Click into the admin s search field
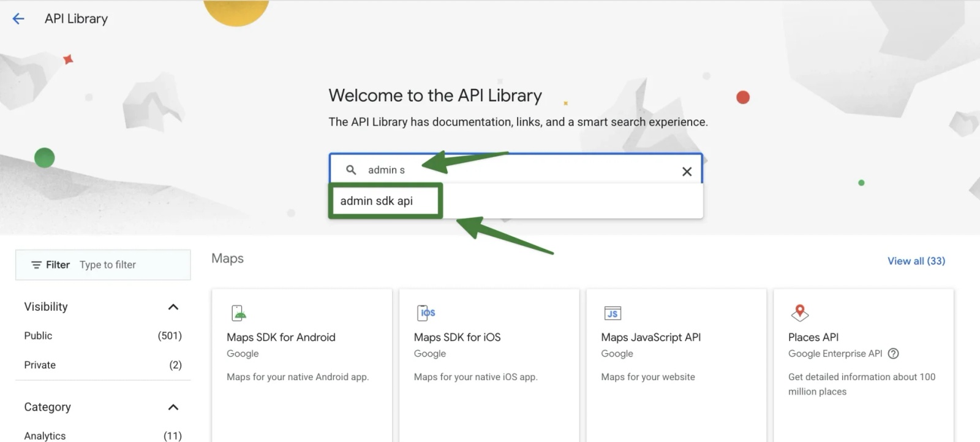This screenshot has height=442, width=980. 516,170
